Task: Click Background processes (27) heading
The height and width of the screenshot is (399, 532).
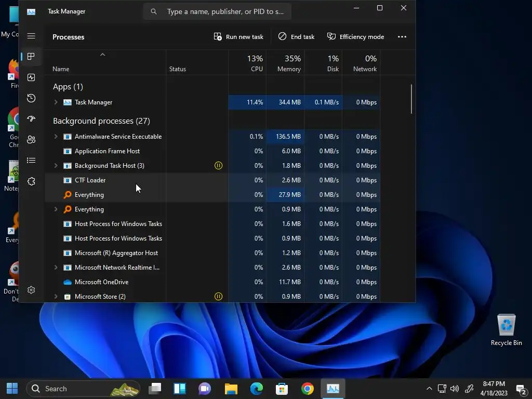Action: pos(101,121)
